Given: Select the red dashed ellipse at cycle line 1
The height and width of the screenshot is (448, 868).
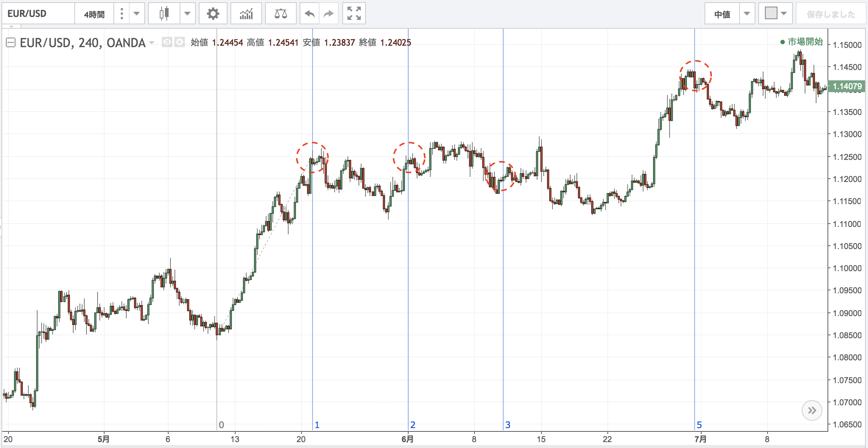Looking at the screenshot, I should pyautogui.click(x=312, y=157).
